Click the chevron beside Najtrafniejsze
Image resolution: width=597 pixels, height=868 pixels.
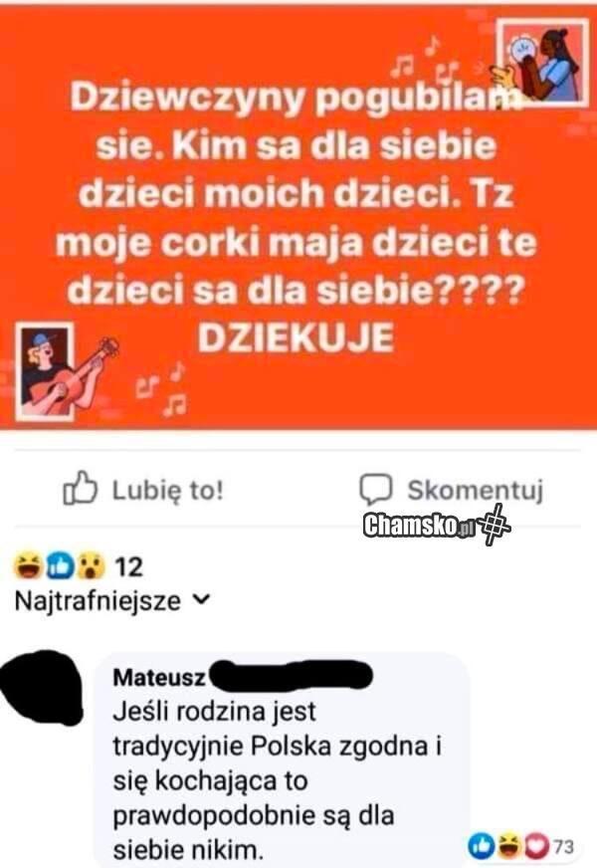[x=203, y=599]
